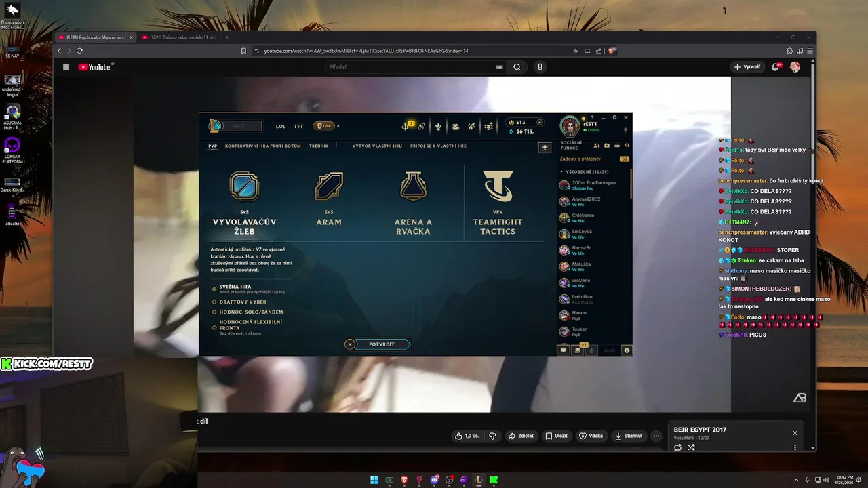
Task: Add RP with the plus next to 513
Action: tap(540, 123)
